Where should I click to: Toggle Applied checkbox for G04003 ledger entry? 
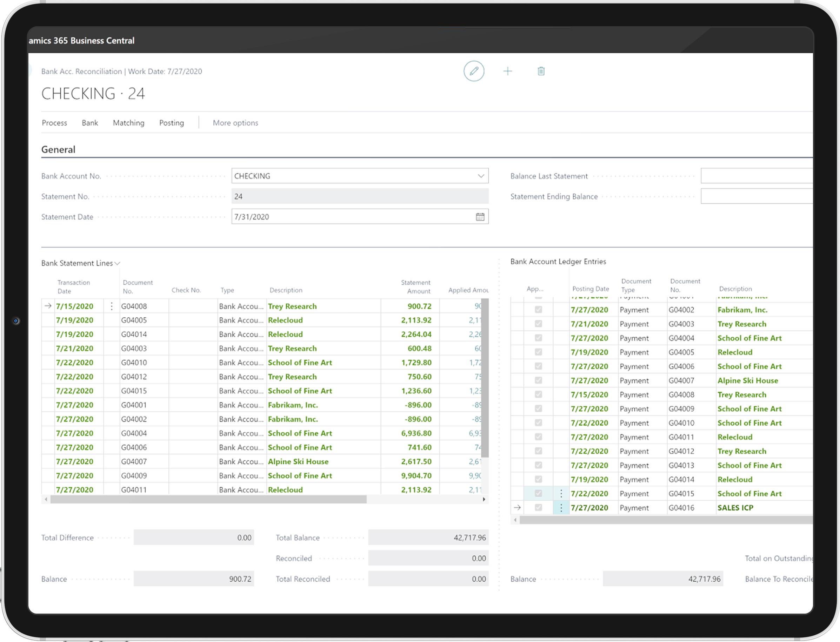point(538,324)
